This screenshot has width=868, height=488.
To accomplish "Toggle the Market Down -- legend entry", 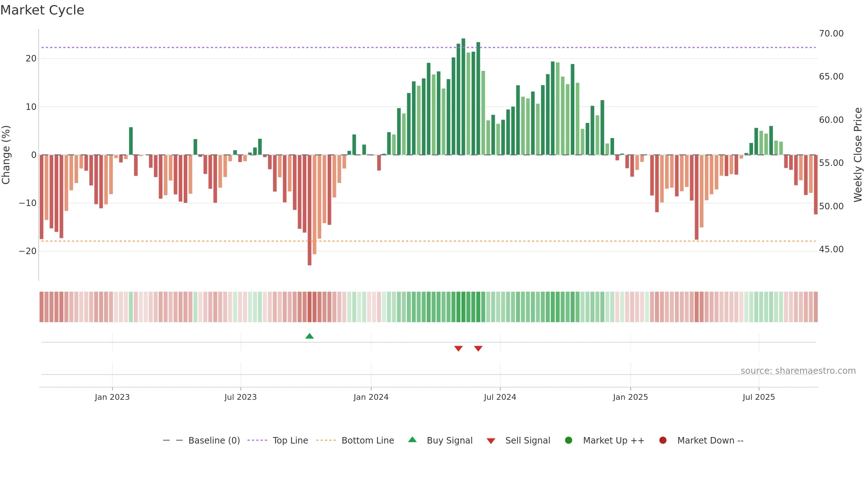I will [701, 440].
